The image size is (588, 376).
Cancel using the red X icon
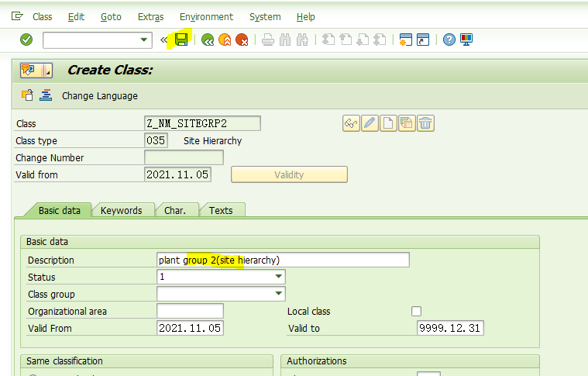click(x=242, y=40)
